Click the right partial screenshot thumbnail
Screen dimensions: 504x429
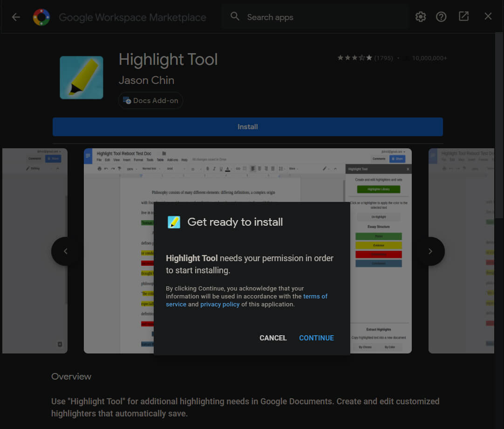(461, 251)
